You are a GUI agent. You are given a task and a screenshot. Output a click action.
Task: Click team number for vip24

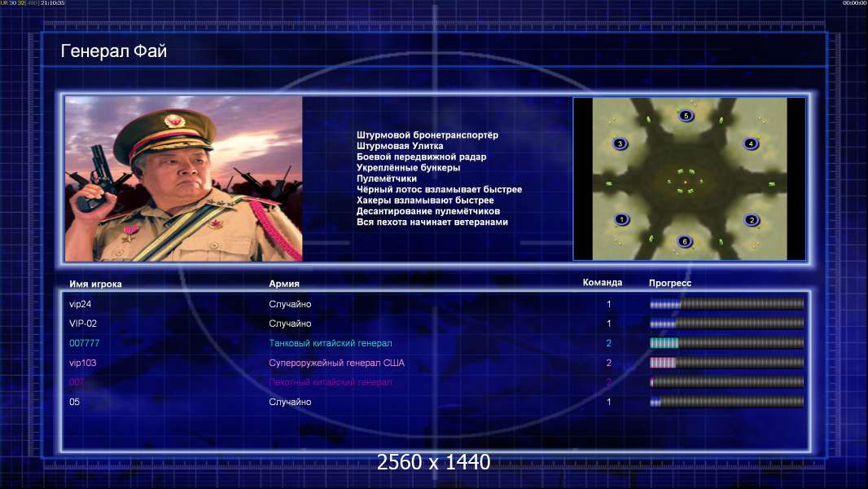(608, 304)
